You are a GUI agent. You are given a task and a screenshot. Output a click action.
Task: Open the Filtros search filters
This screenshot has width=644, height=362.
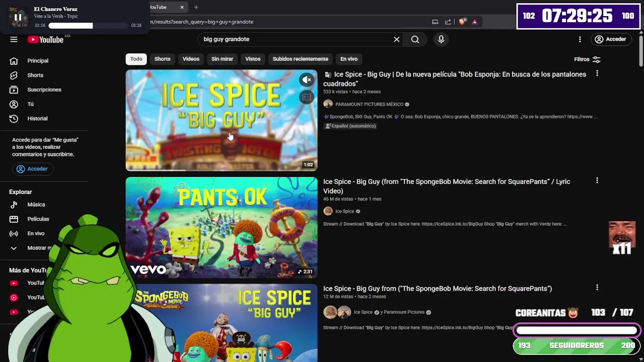[587, 59]
